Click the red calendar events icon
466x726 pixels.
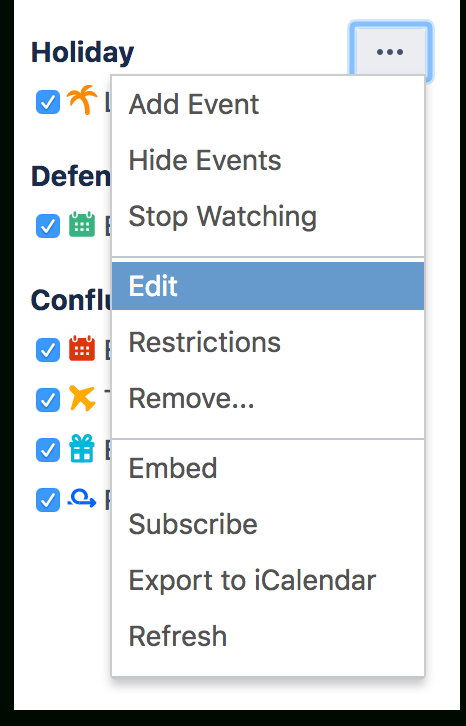click(x=82, y=348)
